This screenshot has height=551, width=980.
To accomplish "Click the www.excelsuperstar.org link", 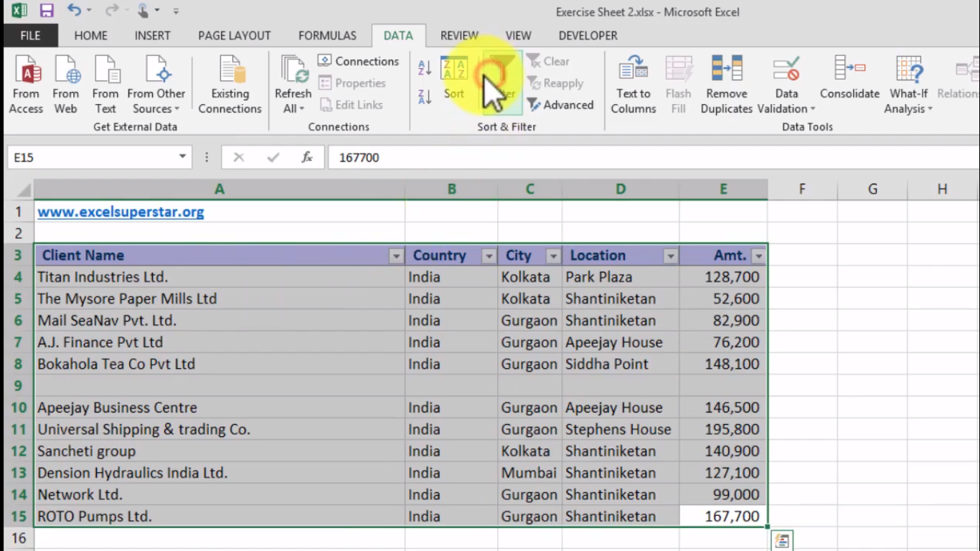I will click(x=121, y=212).
